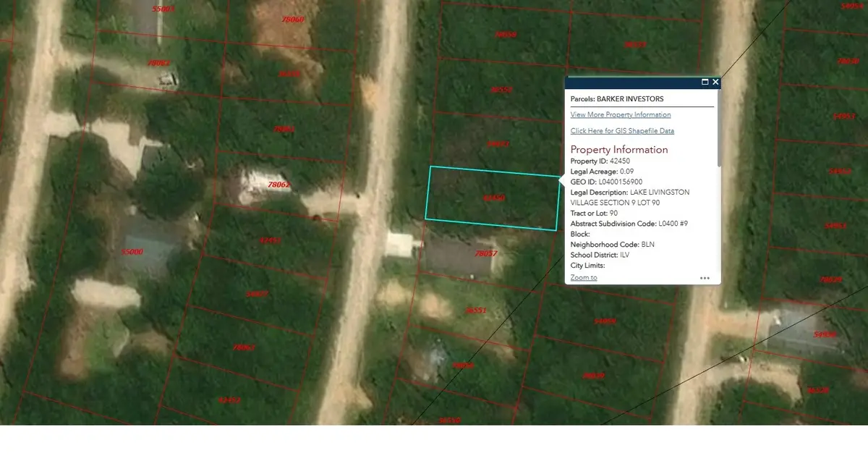This screenshot has height=456, width=868.
Task: Click parcel 36551 below the house
Action: click(474, 311)
